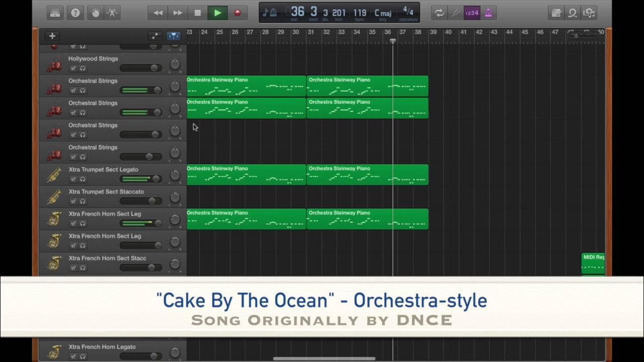Screen dimensions: 644x362
Task: Toggle the track automation view button
Action: click(x=155, y=36)
